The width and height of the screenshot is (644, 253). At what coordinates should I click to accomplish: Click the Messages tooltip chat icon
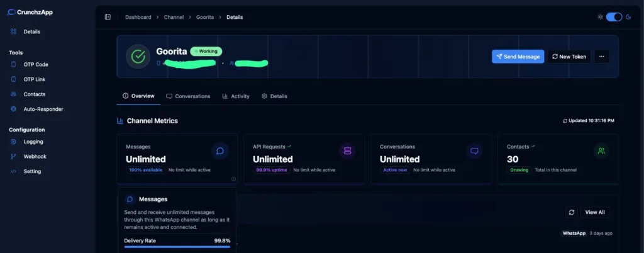pos(130,200)
